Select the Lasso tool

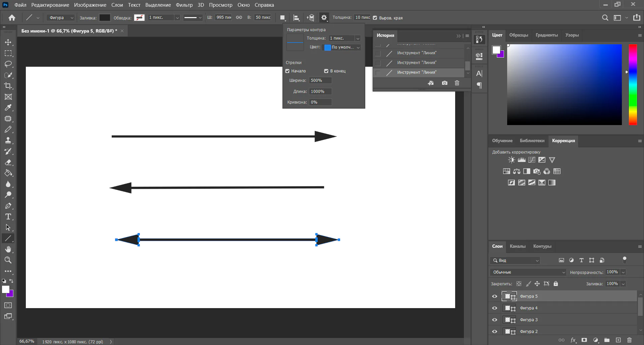8,64
